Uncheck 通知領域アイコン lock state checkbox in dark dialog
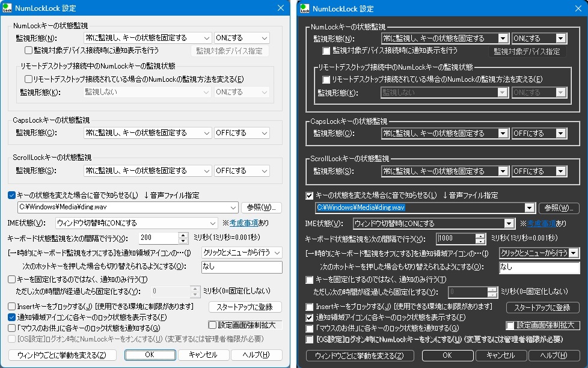The width and height of the screenshot is (588, 368). [310, 317]
